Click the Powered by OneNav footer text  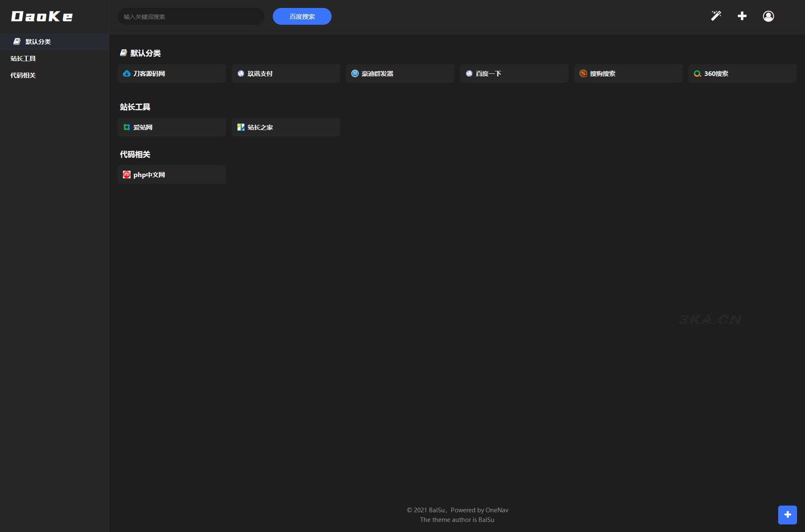click(x=479, y=510)
